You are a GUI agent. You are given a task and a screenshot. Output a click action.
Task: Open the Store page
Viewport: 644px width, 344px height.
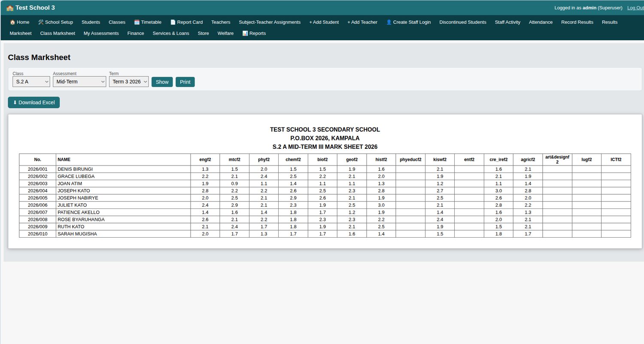click(204, 33)
